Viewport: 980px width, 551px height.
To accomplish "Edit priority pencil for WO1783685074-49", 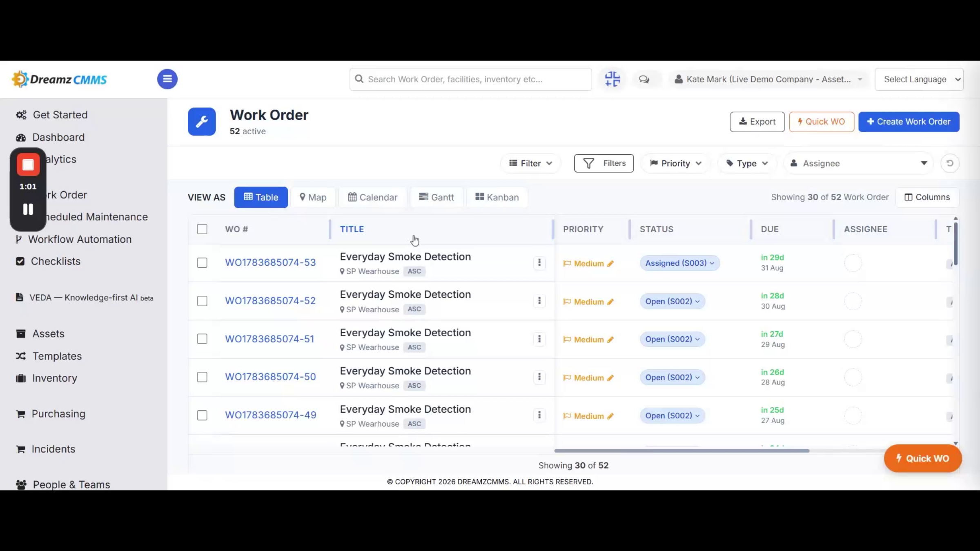I will pyautogui.click(x=610, y=416).
